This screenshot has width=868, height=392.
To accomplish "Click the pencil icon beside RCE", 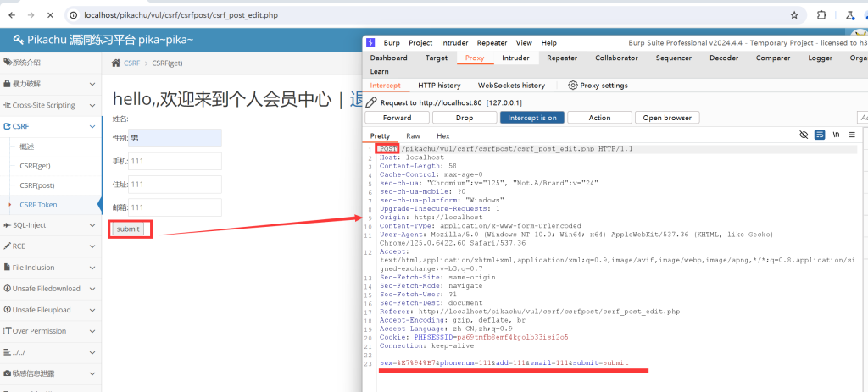I will tap(8, 246).
